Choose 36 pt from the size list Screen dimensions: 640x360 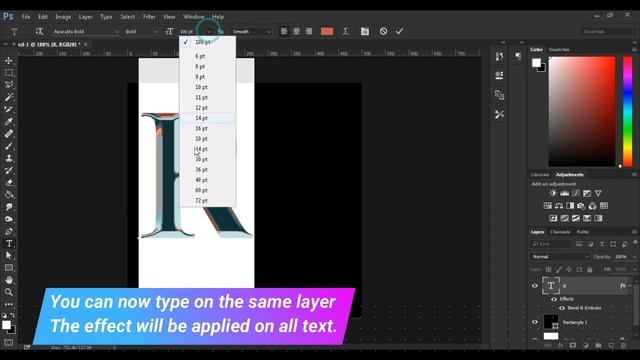click(x=207, y=169)
